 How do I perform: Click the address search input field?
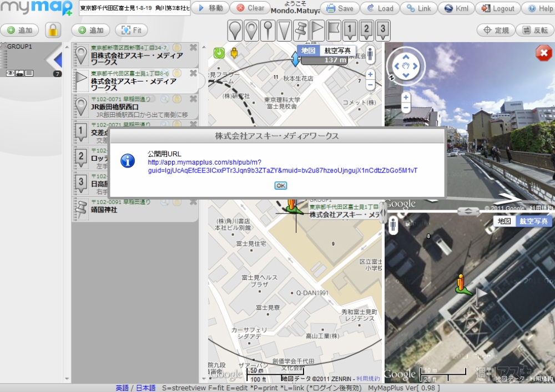[x=134, y=8]
